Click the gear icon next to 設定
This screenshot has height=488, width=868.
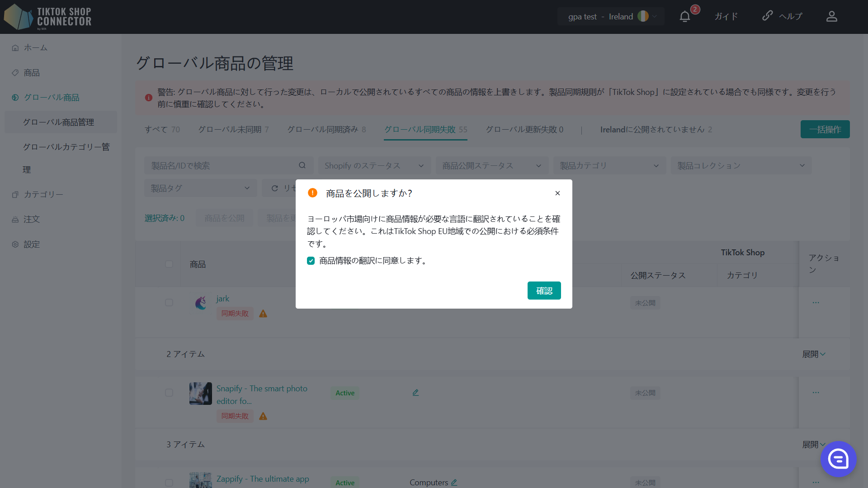15,244
